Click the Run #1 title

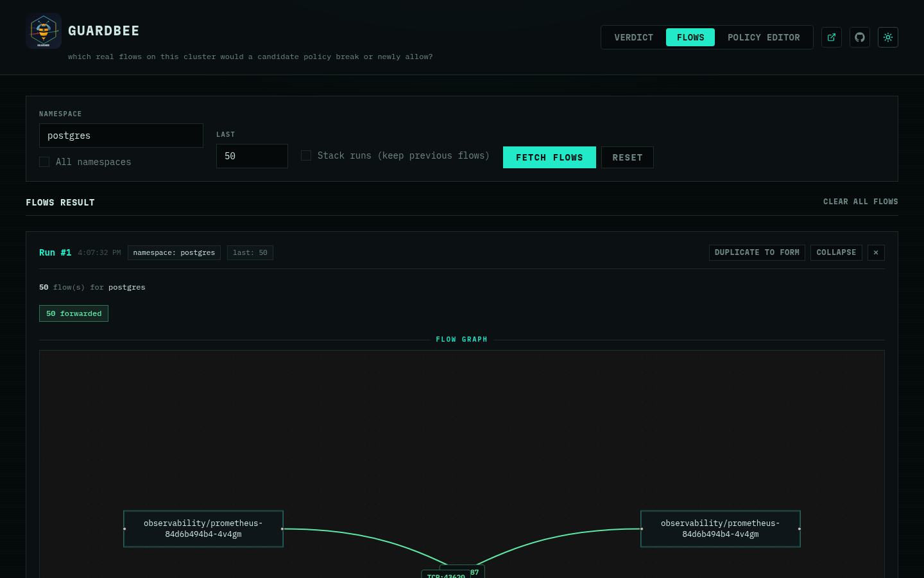coord(55,252)
